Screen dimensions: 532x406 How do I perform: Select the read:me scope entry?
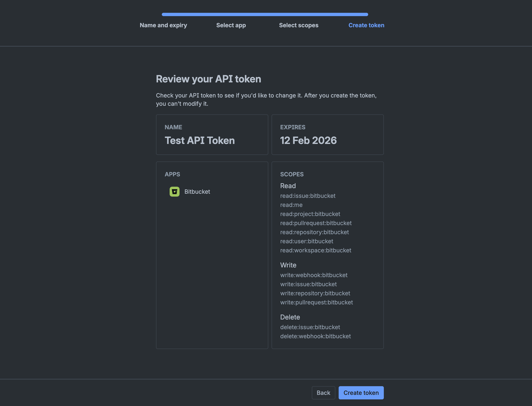(291, 205)
